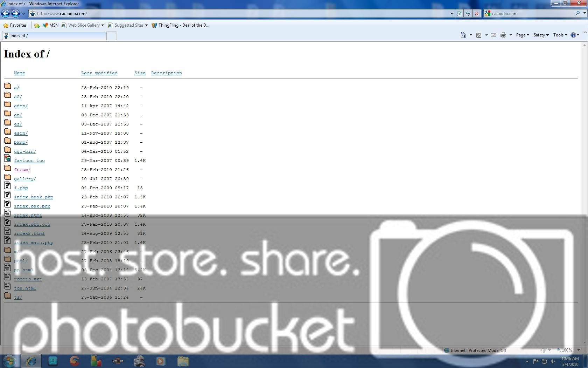Print the page with the printer icon
Image resolution: width=588 pixels, height=368 pixels.
coord(503,35)
